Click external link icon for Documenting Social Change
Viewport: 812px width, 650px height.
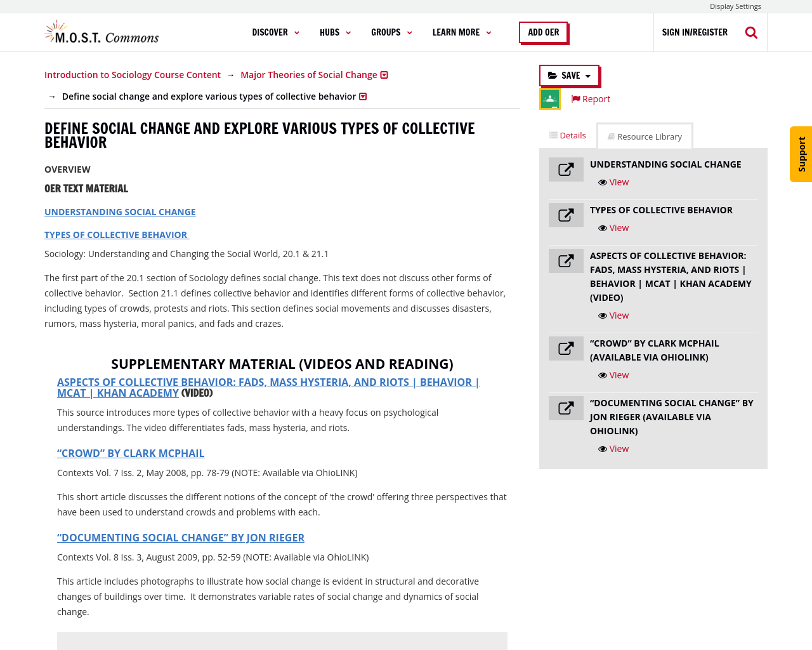566,408
